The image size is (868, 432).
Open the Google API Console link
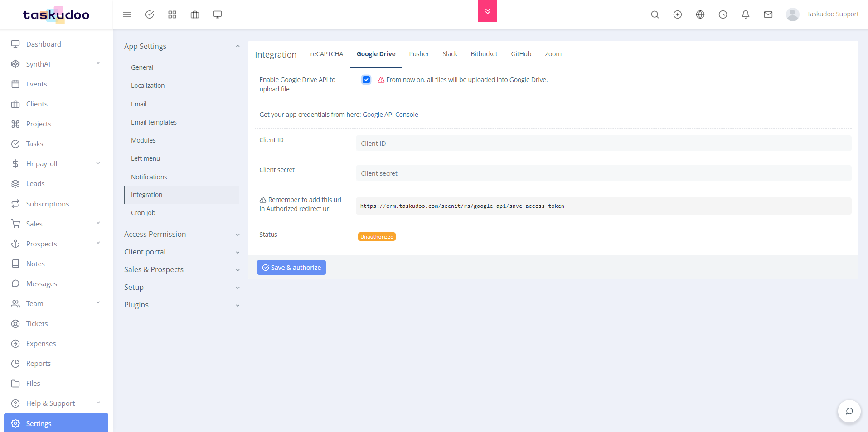390,115
